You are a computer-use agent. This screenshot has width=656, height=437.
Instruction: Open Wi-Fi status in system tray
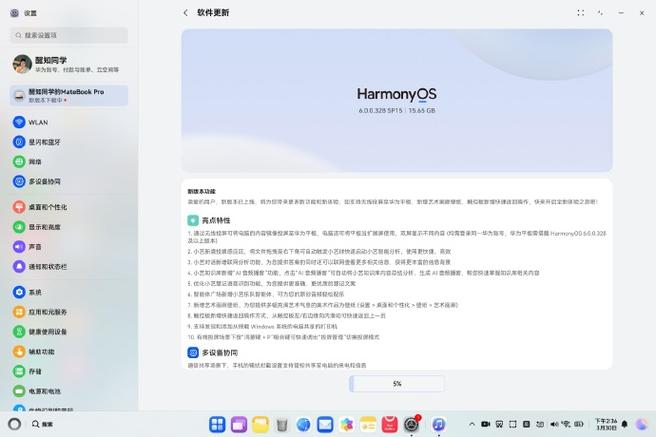point(566,424)
